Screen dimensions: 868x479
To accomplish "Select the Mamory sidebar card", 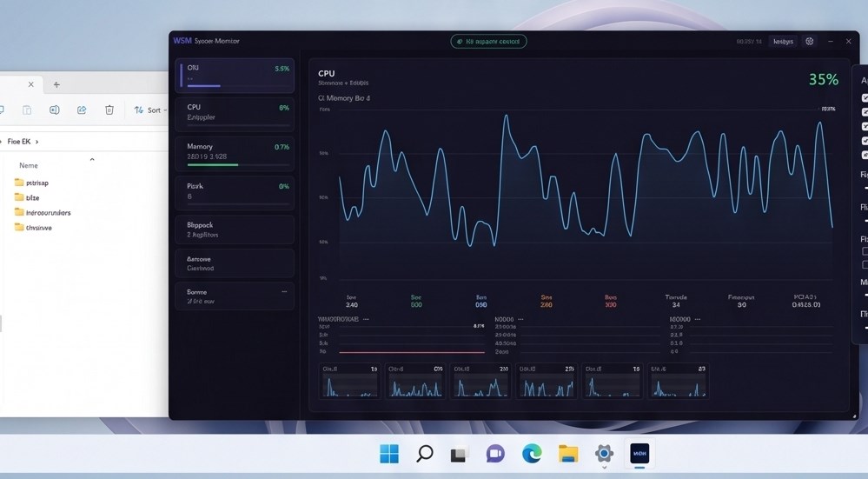I will pyautogui.click(x=235, y=153).
